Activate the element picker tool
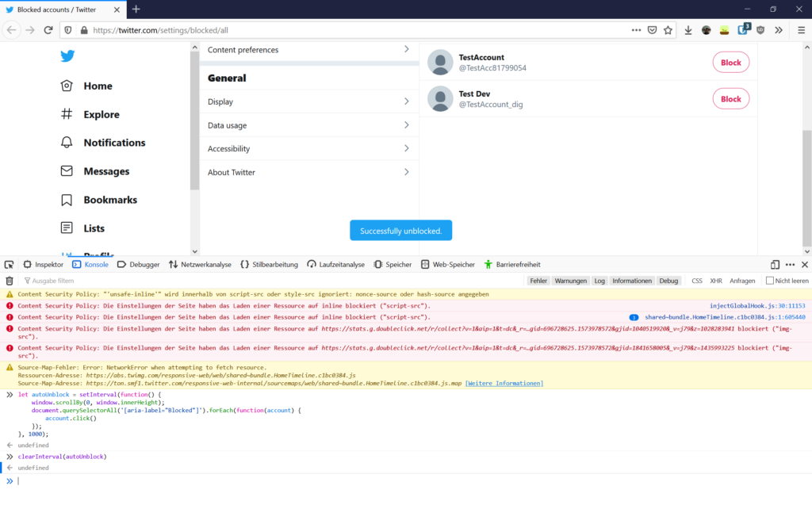The image size is (812, 524). (x=9, y=265)
